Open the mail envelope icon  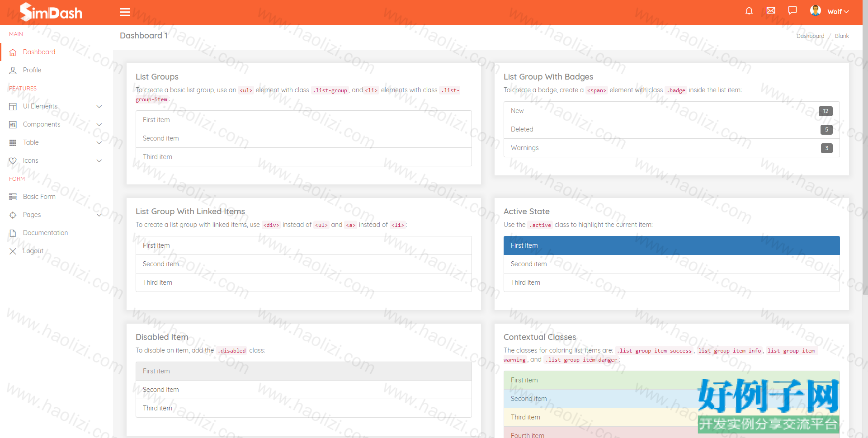pyautogui.click(x=771, y=10)
